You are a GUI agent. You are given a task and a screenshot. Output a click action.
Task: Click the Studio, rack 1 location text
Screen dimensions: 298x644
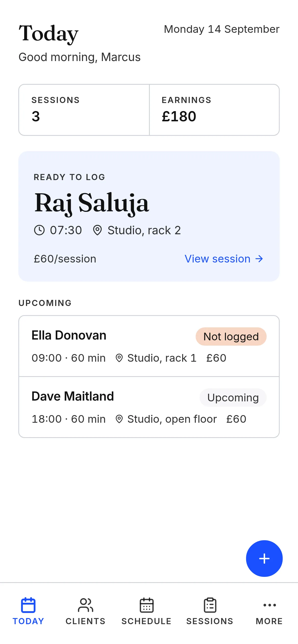point(162,358)
